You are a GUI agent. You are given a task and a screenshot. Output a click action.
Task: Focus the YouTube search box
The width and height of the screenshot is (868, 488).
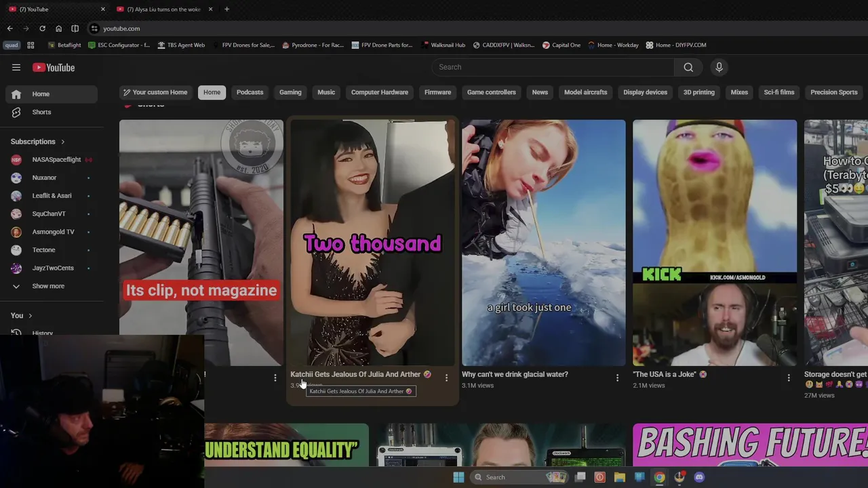(x=553, y=67)
